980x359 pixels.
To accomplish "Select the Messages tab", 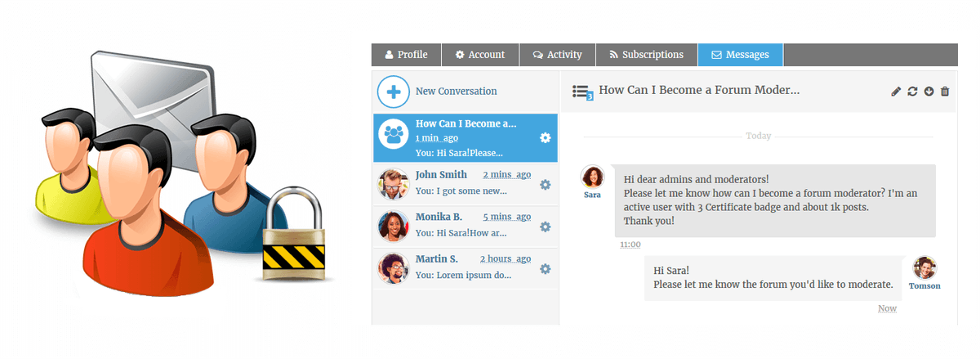I will click(x=740, y=55).
